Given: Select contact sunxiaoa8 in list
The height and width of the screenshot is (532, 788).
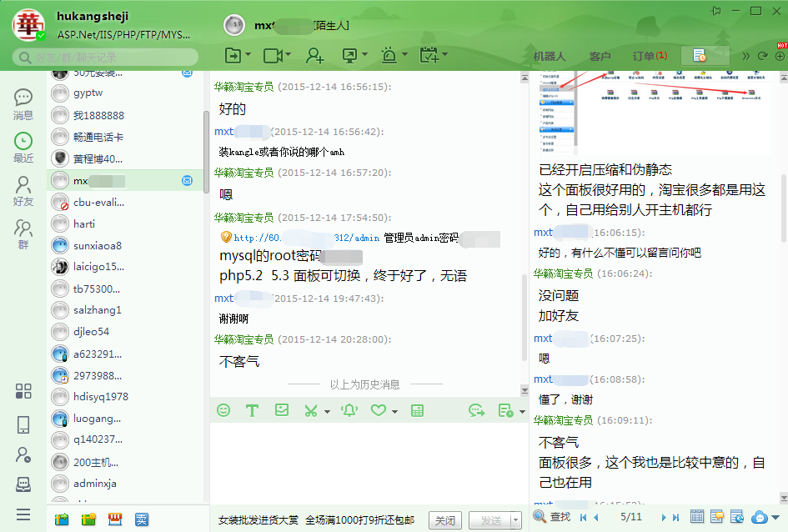Looking at the screenshot, I should click(x=125, y=245).
